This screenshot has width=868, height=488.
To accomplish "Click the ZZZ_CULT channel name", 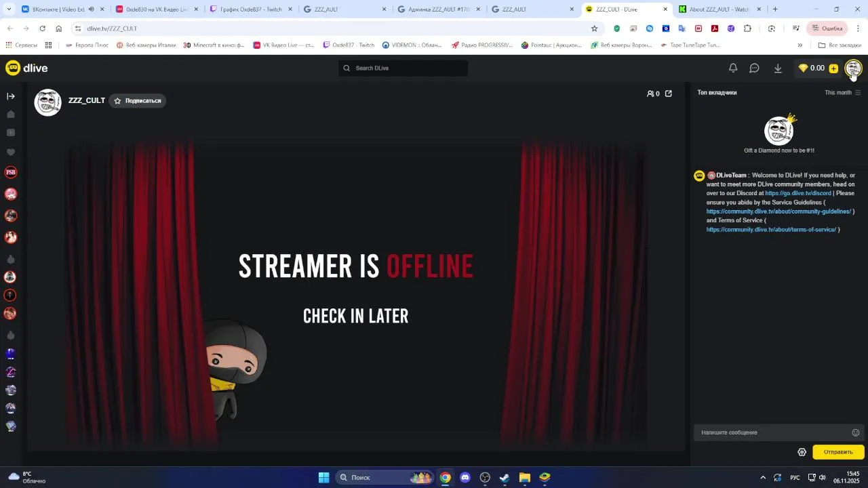I will (87, 100).
